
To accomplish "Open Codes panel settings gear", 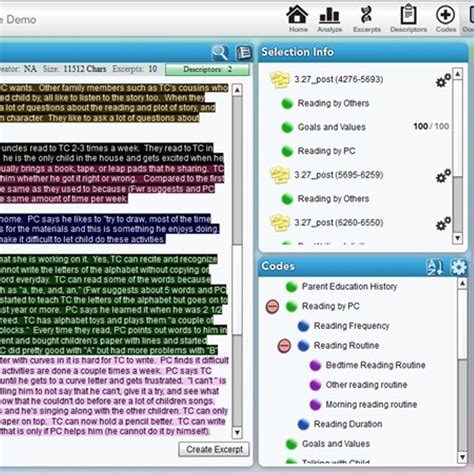I will pyautogui.click(x=458, y=267).
